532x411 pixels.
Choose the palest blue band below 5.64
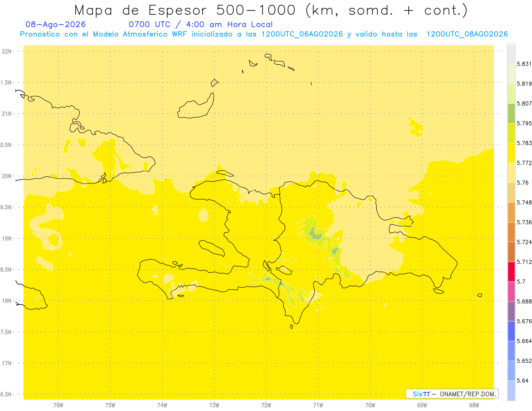511,391
